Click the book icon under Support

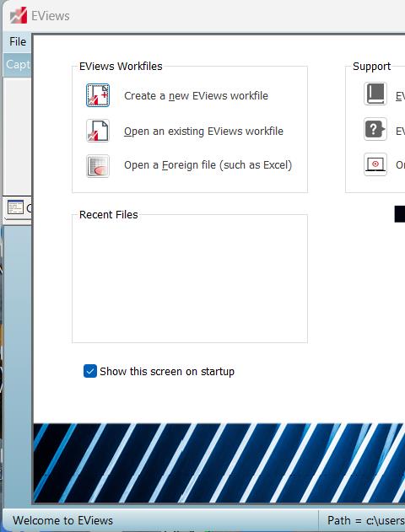click(375, 94)
